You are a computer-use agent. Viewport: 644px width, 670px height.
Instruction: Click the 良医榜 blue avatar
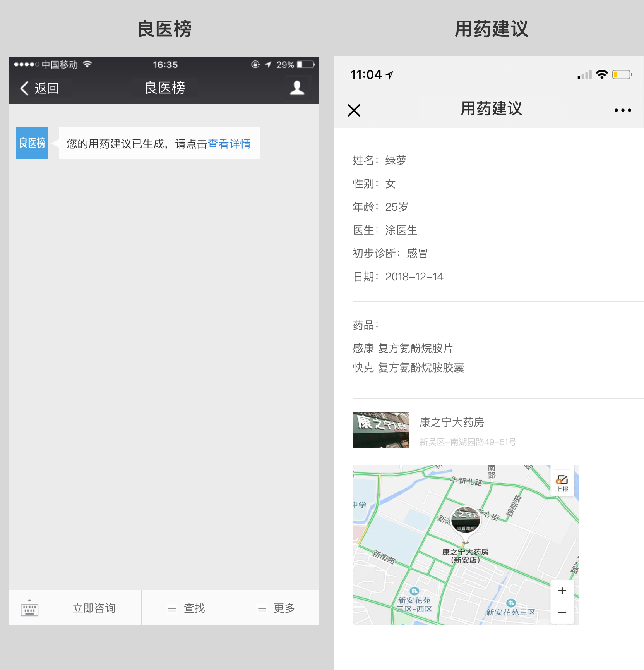pos(32,143)
